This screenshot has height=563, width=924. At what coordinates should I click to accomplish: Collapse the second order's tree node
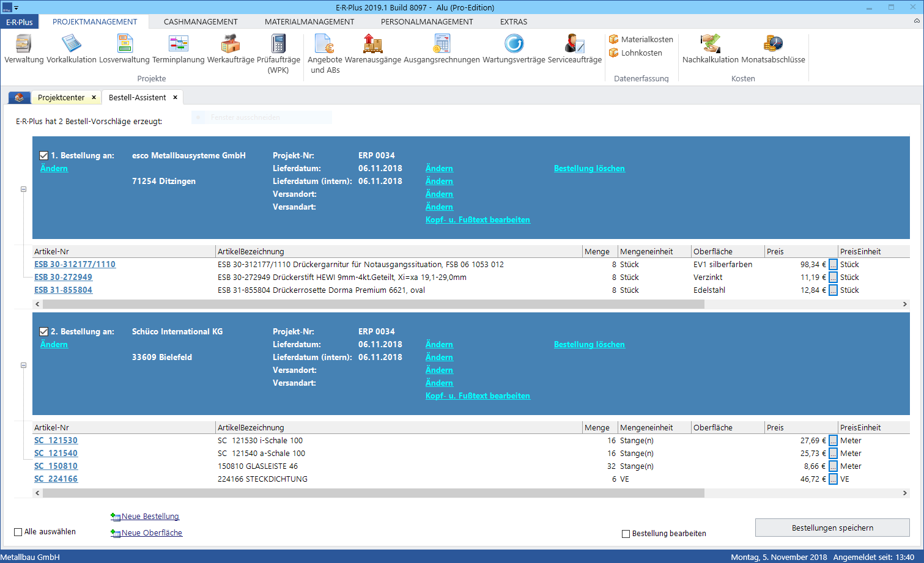(24, 366)
